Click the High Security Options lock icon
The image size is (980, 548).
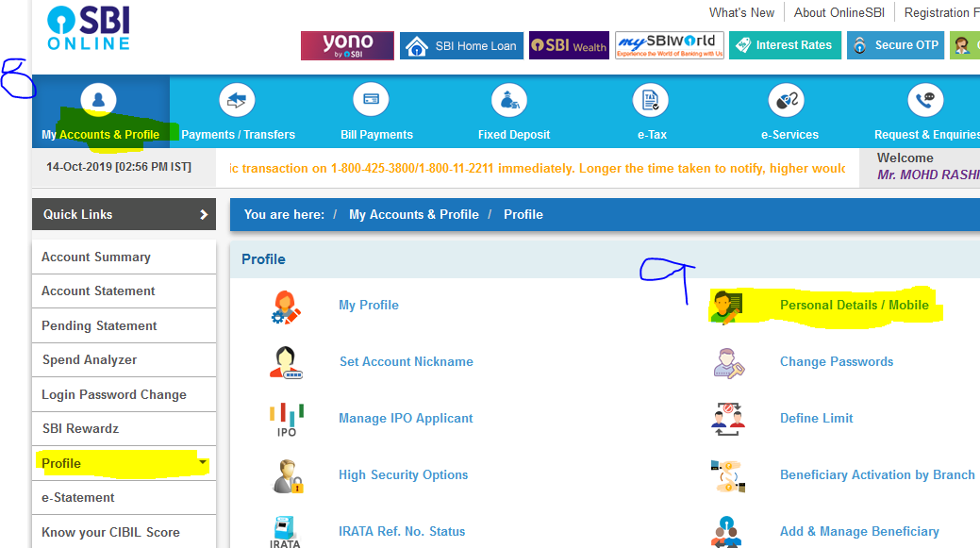point(288,476)
